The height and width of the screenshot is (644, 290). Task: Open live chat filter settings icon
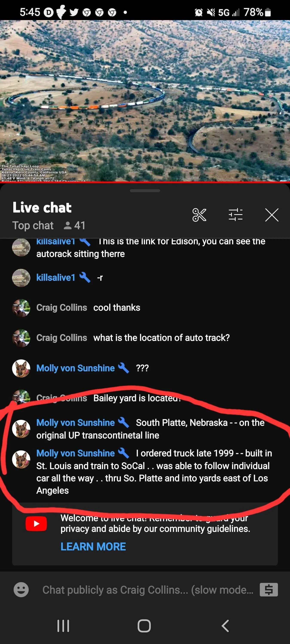(x=235, y=215)
